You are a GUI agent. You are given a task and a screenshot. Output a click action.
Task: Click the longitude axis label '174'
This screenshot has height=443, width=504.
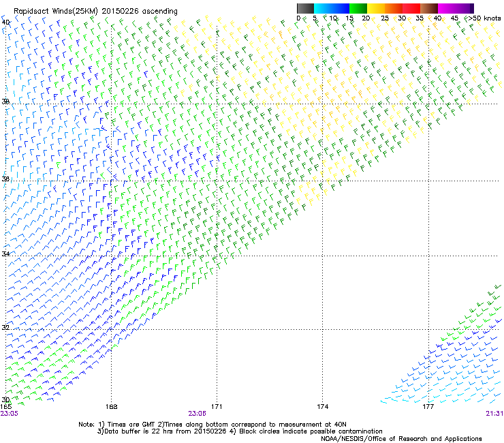[322, 407]
